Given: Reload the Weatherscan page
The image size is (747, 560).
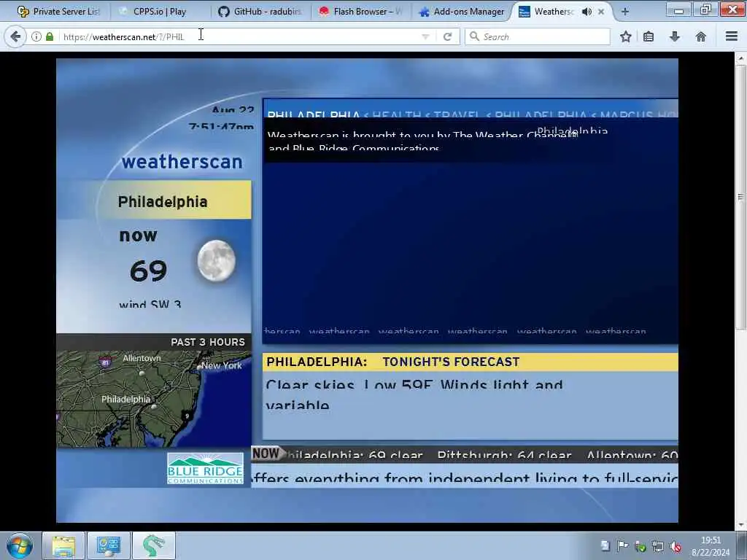Looking at the screenshot, I should 447,36.
